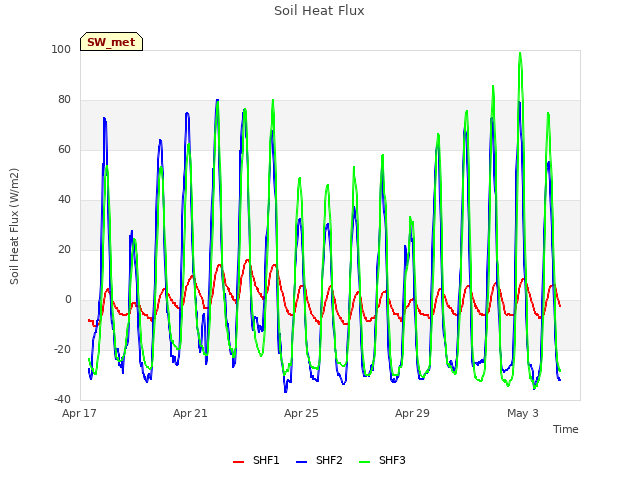Image resolution: width=640 pixels, height=480 pixels.
Task: Click the -40 y-axis tick label
Action: coord(62,400)
